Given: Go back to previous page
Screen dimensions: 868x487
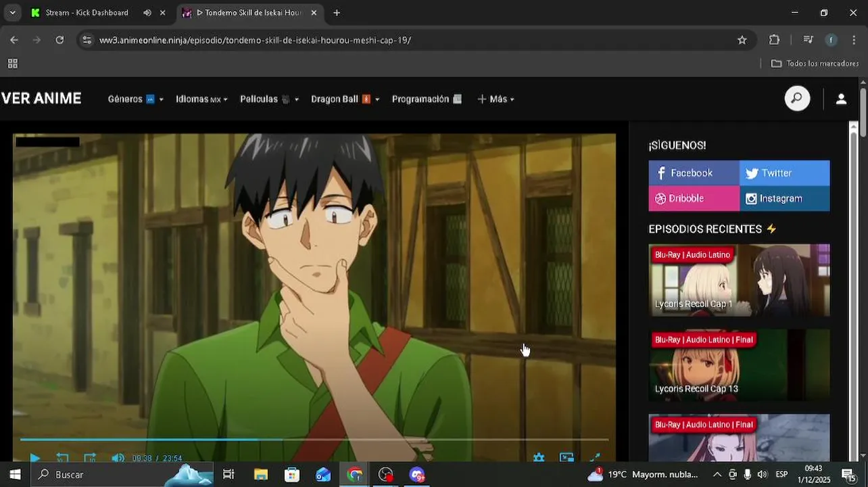Looking at the screenshot, I should pyautogui.click(x=14, y=40).
